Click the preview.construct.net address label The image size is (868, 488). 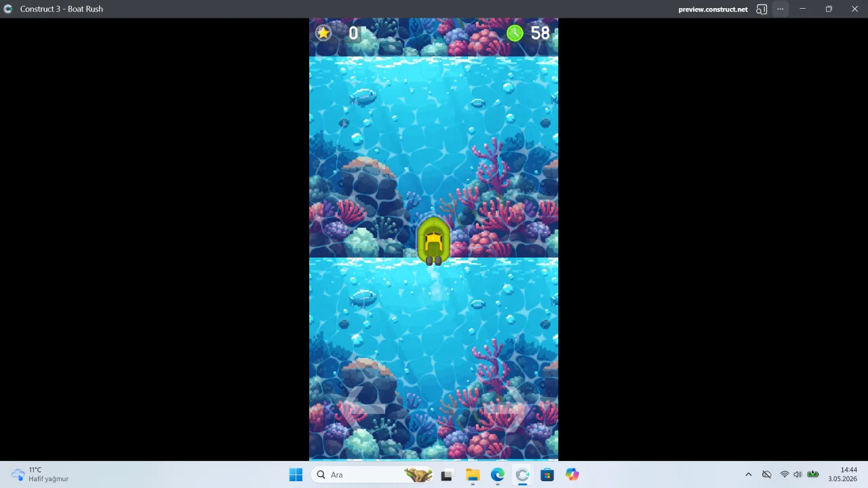(713, 9)
